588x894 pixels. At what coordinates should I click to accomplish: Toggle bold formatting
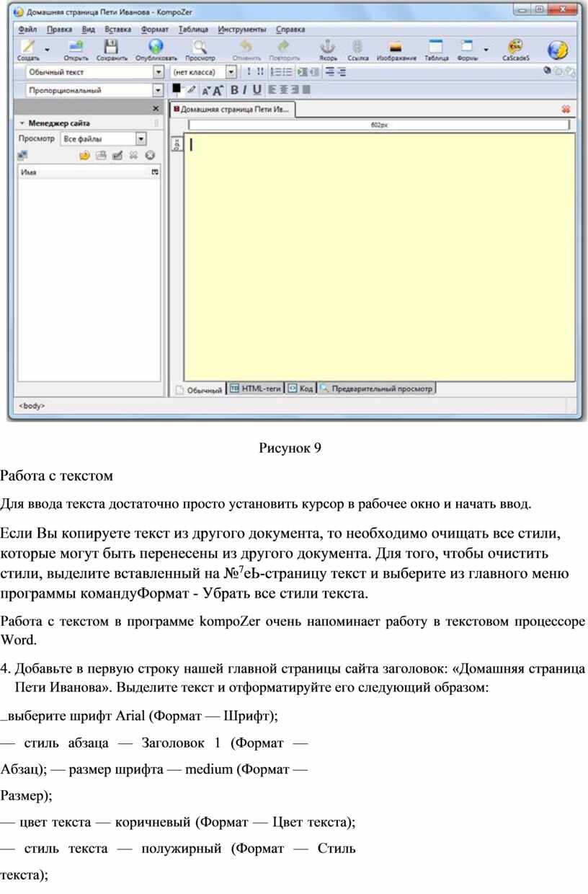[233, 90]
